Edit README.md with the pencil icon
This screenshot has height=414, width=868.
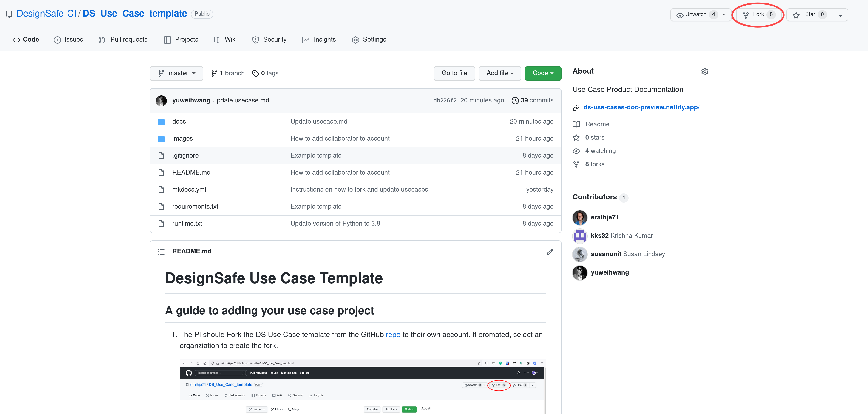click(x=550, y=252)
